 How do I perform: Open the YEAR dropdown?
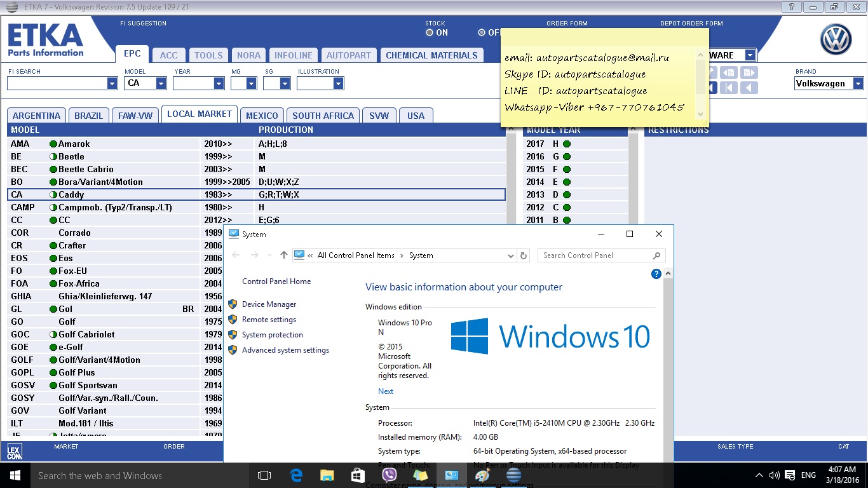pyautogui.click(x=219, y=83)
